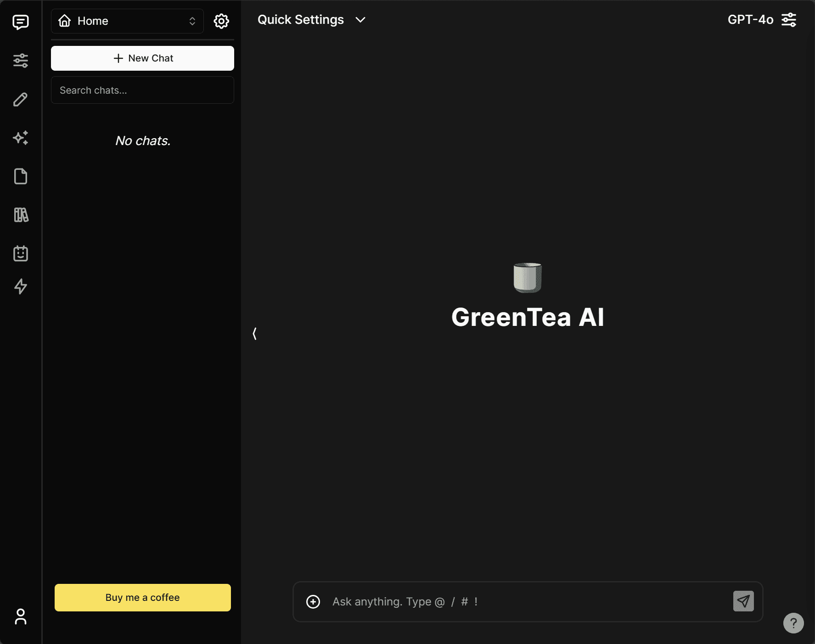
Task: Open the Chats icon in sidebar
Action: tap(21, 22)
